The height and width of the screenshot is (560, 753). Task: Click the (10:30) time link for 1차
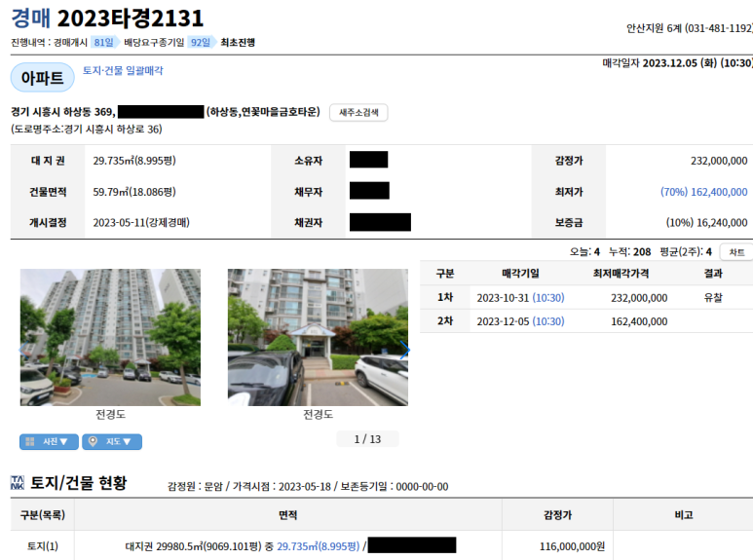547,298
